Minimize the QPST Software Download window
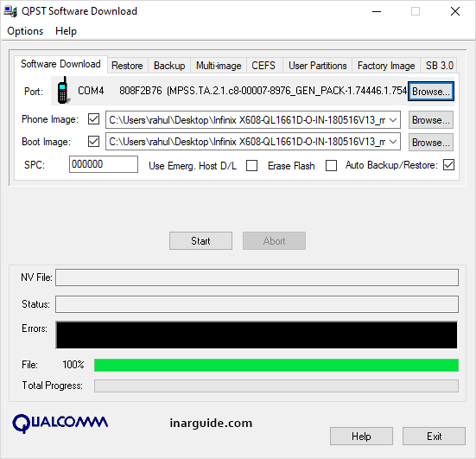The image size is (476, 459). pyautogui.click(x=377, y=11)
